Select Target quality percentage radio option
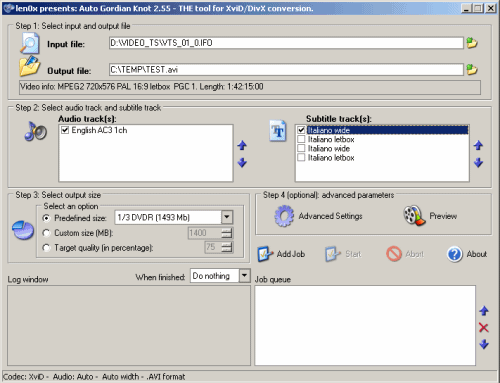 pyautogui.click(x=46, y=248)
